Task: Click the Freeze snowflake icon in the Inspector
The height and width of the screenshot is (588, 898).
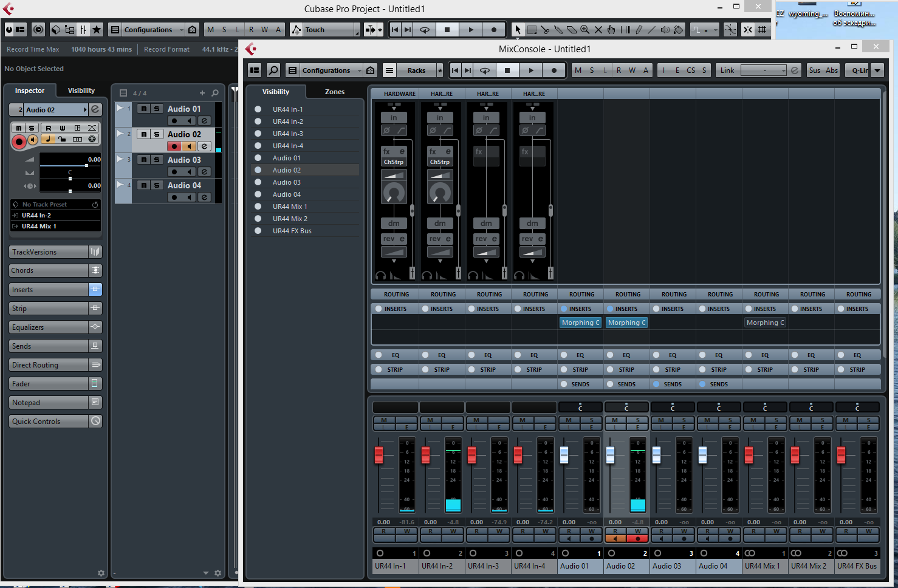Action: pos(92,139)
